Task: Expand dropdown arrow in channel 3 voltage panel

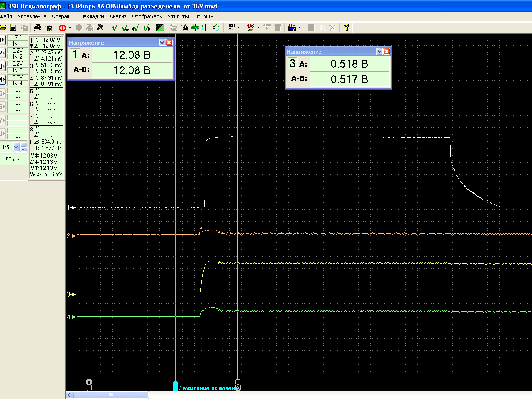Action: pos(380,51)
